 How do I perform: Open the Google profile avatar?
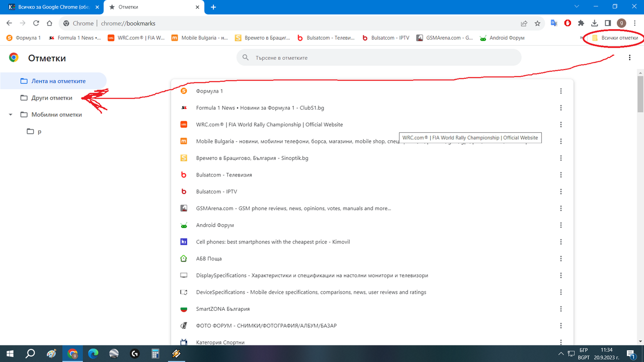[621, 23]
